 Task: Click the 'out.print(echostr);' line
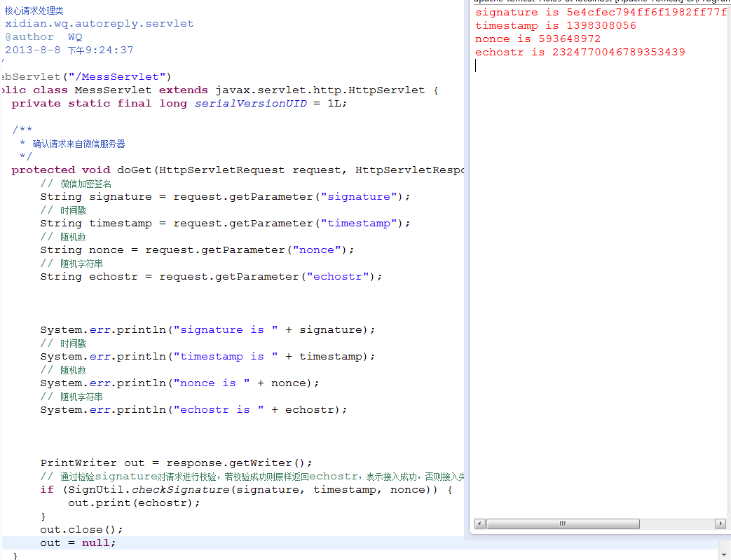(x=135, y=503)
